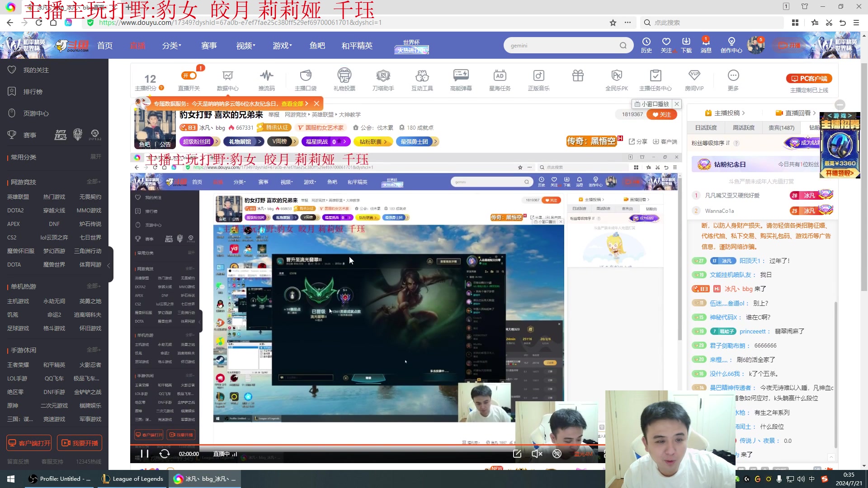Open 查看全部 link in orange banner
868x488 pixels.
tap(295, 103)
